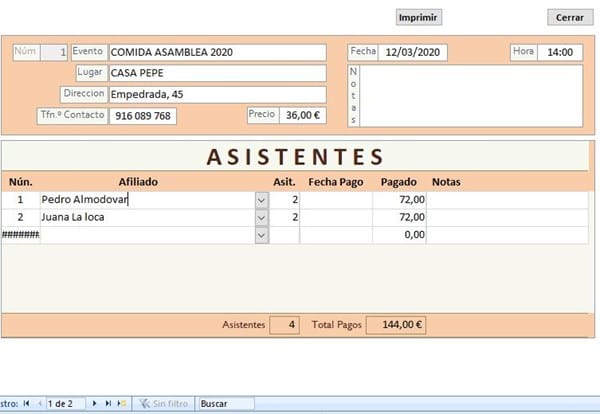Click the ####### number cell of new row
Image resolution: width=600 pixels, height=414 pixels.
coord(20,235)
